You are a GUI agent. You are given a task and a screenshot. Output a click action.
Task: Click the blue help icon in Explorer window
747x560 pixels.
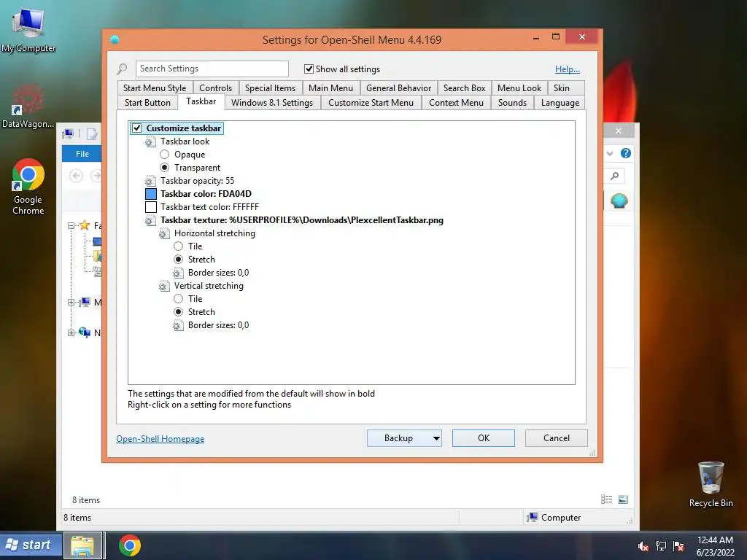coord(625,153)
